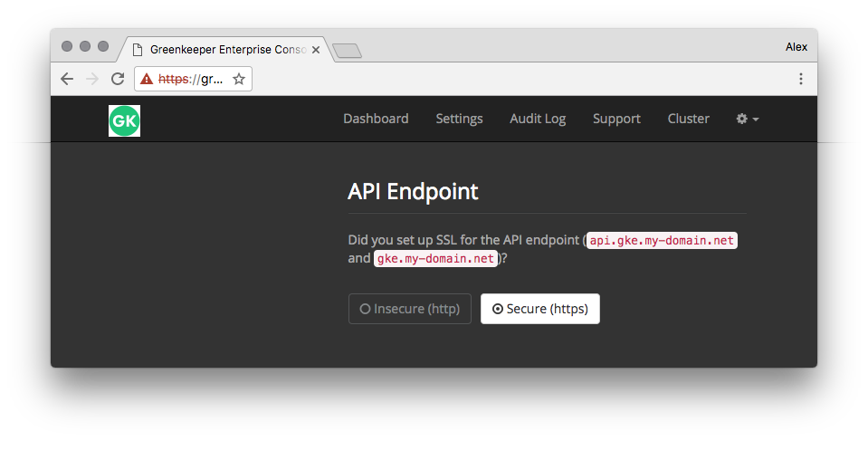Reload the page
Viewport: 868px width, 460px height.
point(118,79)
